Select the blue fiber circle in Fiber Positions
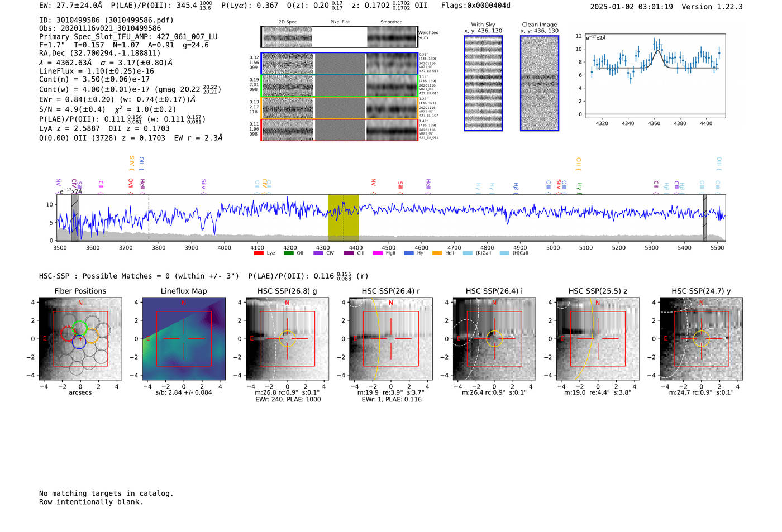 [79, 342]
